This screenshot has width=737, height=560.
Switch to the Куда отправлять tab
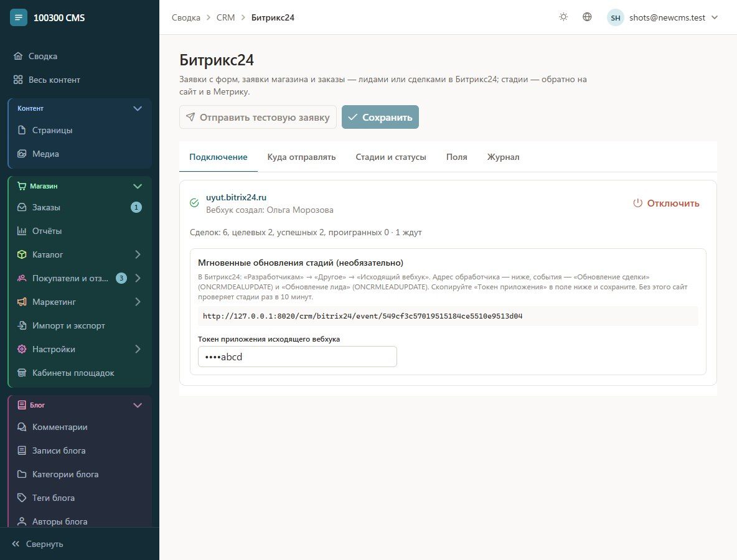coord(301,157)
